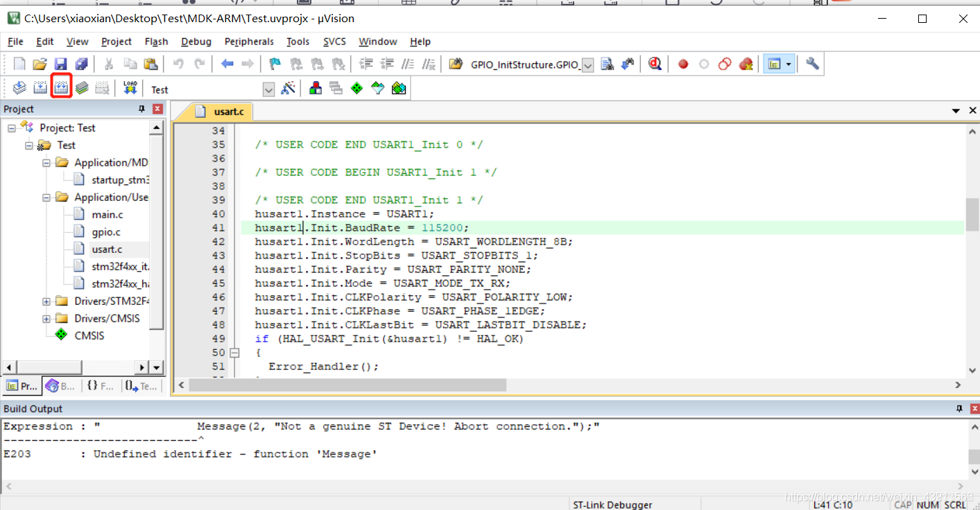Toggle pin on Build Output panel

(959, 409)
